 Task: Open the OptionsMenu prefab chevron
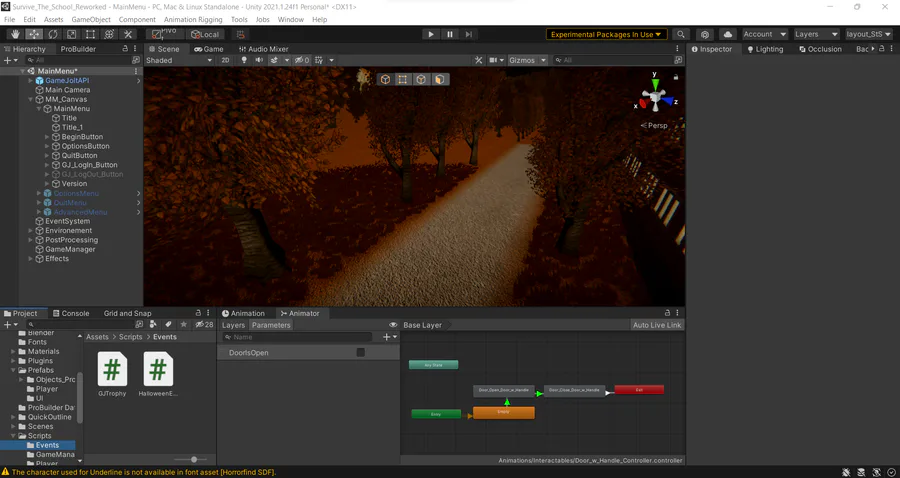point(138,193)
